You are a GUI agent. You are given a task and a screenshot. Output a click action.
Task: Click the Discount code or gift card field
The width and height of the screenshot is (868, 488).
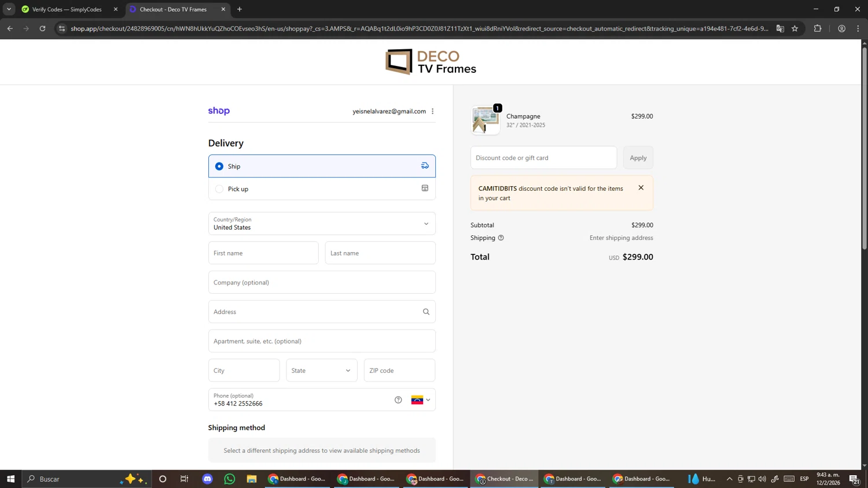coord(544,158)
